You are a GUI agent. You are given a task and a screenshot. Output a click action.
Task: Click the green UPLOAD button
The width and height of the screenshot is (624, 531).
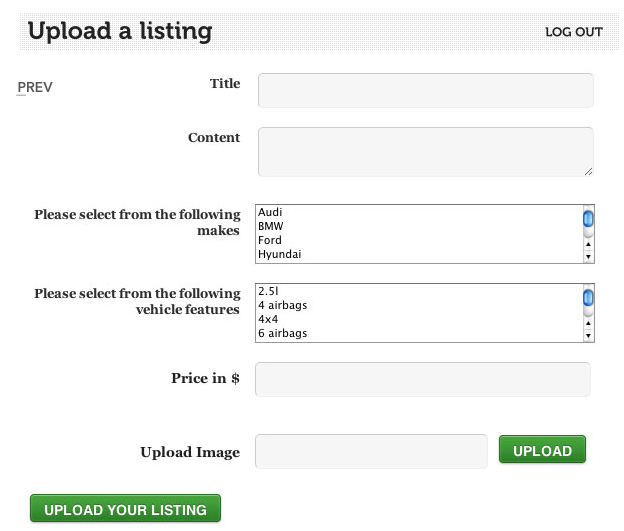click(542, 449)
